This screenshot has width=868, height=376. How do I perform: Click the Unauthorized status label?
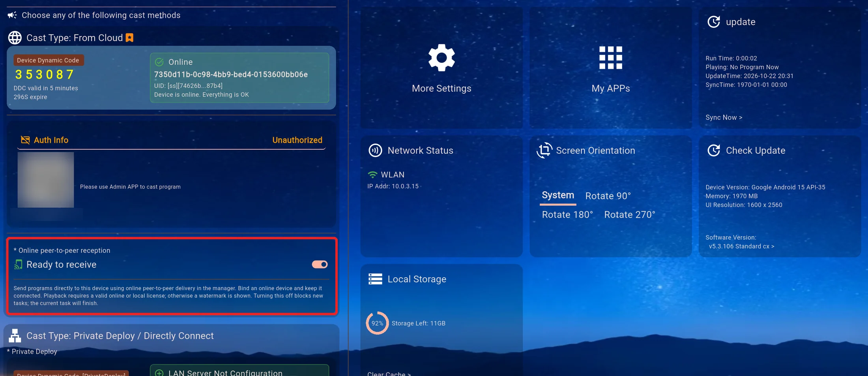297,140
